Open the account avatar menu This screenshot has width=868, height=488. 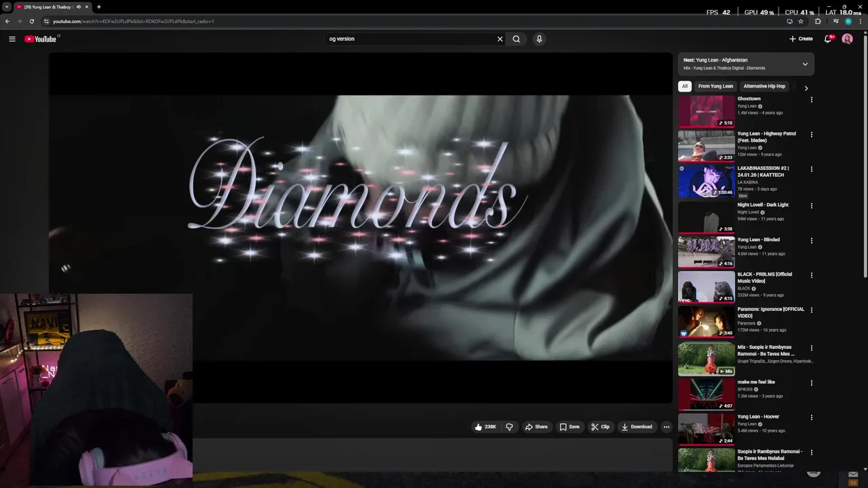tap(847, 39)
